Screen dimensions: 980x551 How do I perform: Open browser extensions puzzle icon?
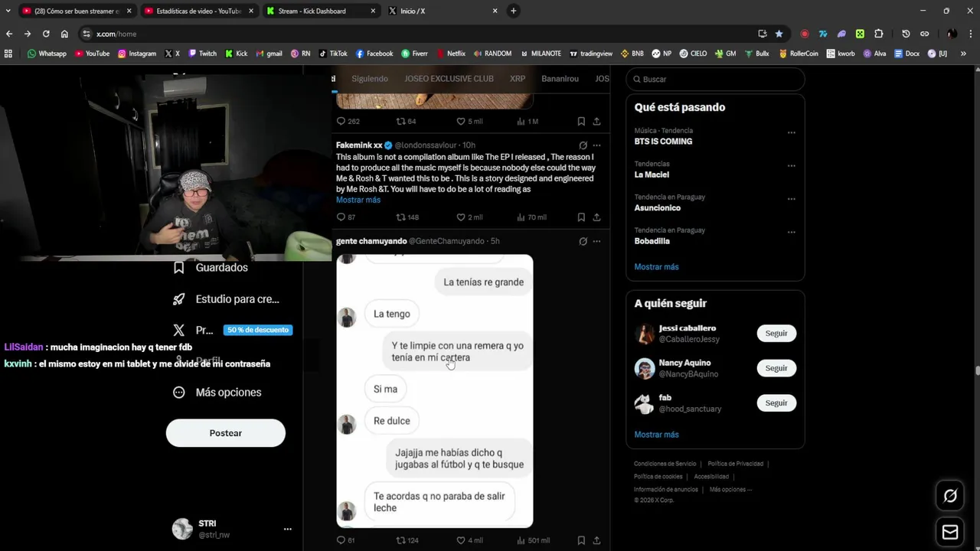[x=878, y=34]
